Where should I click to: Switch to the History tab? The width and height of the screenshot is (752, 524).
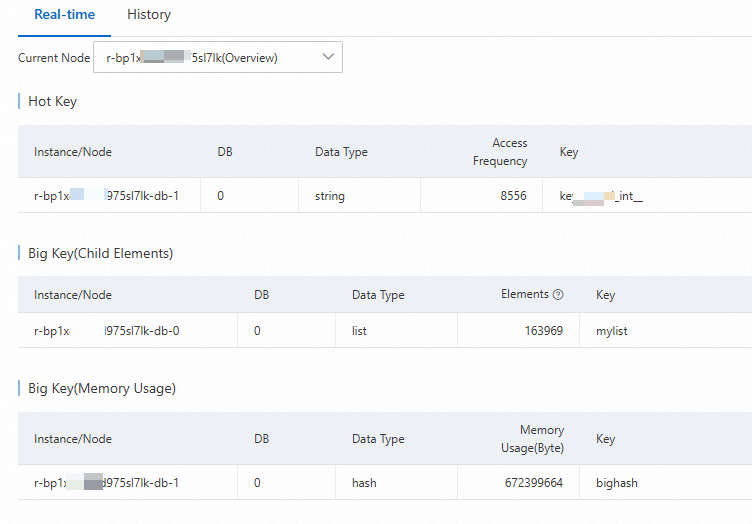pos(149,15)
